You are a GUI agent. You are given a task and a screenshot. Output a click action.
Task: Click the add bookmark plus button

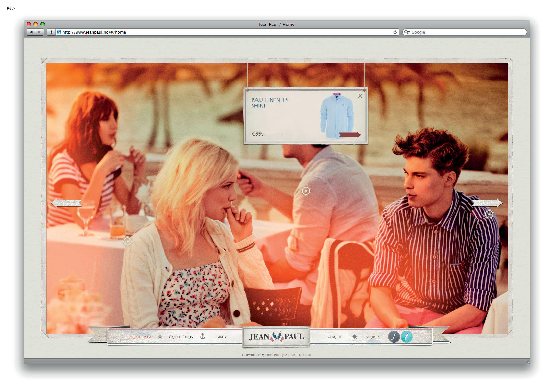[x=51, y=32]
